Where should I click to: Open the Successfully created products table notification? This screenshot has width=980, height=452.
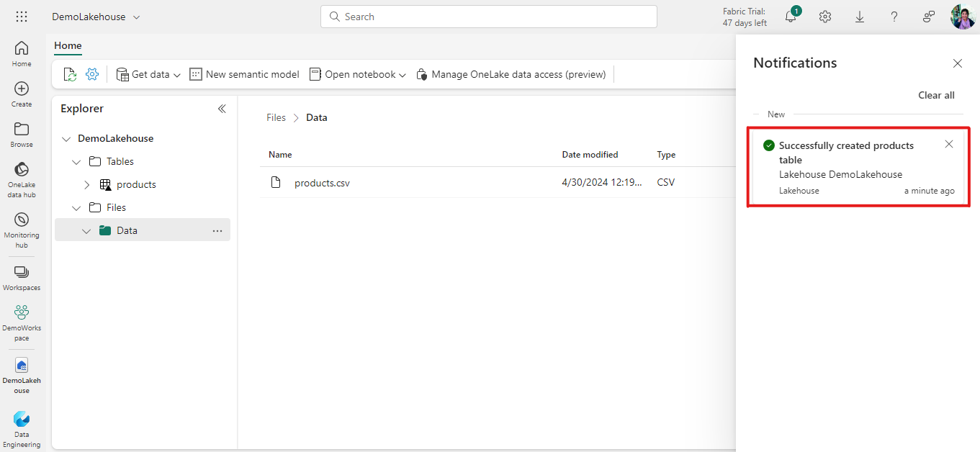coord(858,167)
